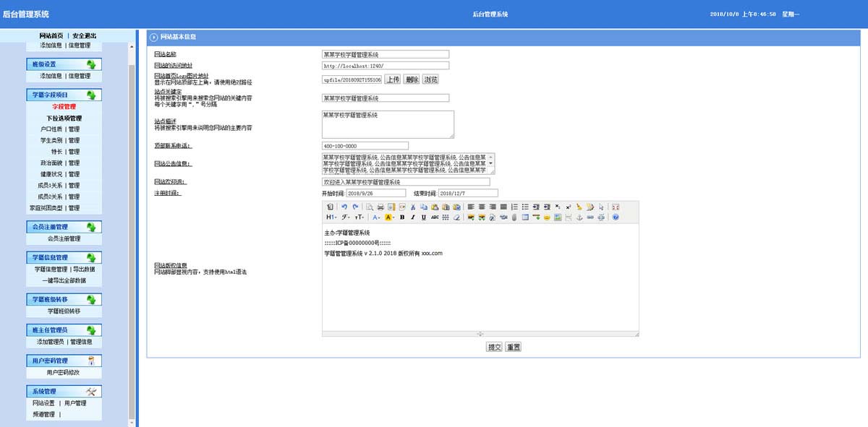
Task: Open 字段管理 in the sidebar menu
Action: (x=64, y=107)
